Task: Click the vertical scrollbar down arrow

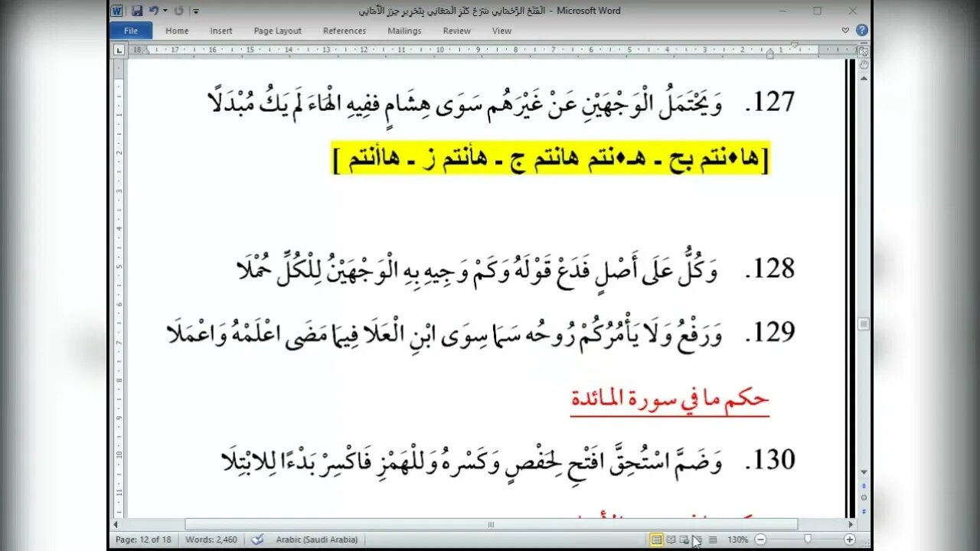Action: click(x=864, y=472)
